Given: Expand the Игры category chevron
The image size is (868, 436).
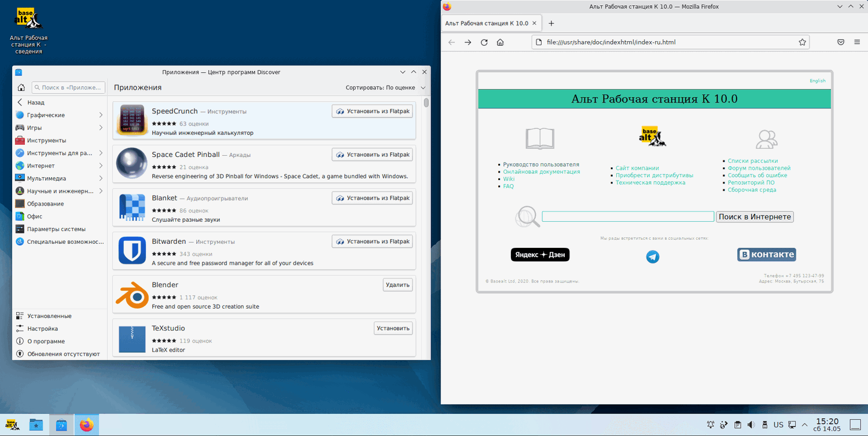Looking at the screenshot, I should click(101, 128).
